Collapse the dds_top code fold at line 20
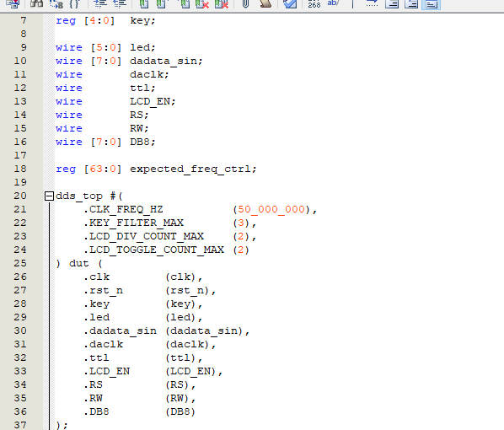 [49, 196]
